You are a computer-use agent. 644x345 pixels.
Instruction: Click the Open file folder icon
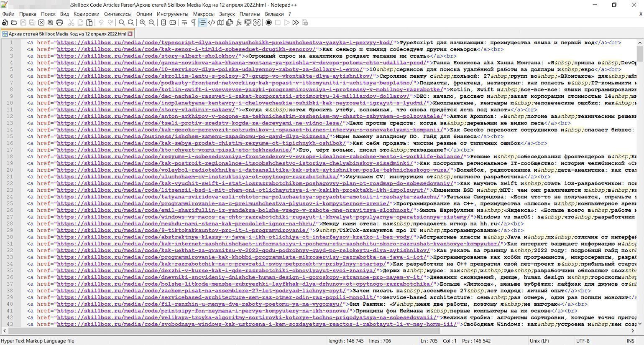[14, 23]
